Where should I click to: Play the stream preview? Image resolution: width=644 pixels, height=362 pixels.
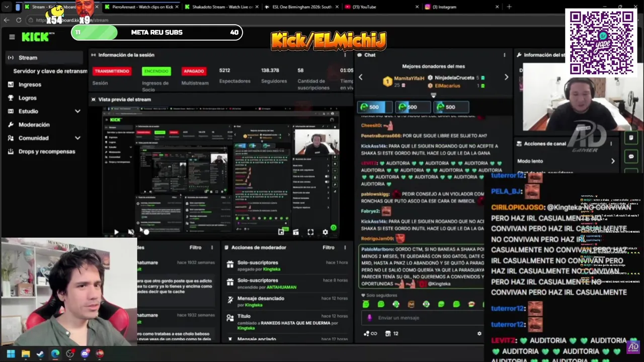[x=116, y=232]
